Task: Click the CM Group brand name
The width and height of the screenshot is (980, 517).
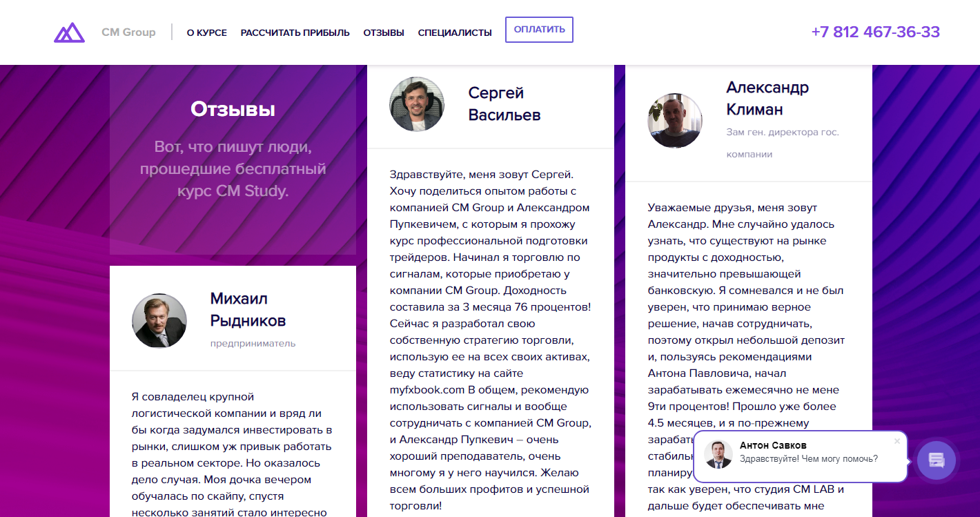Action: (128, 32)
